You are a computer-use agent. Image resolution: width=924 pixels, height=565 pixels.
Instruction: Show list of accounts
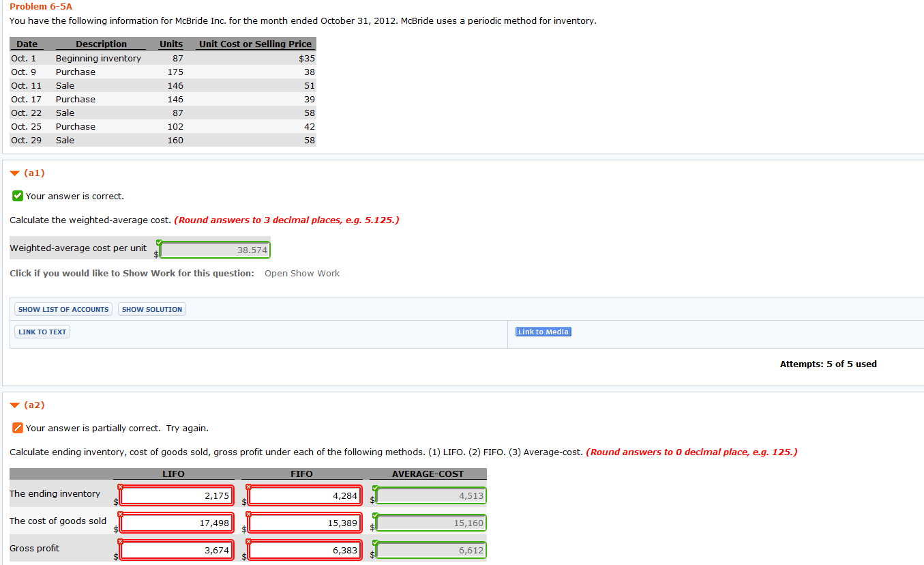click(63, 309)
